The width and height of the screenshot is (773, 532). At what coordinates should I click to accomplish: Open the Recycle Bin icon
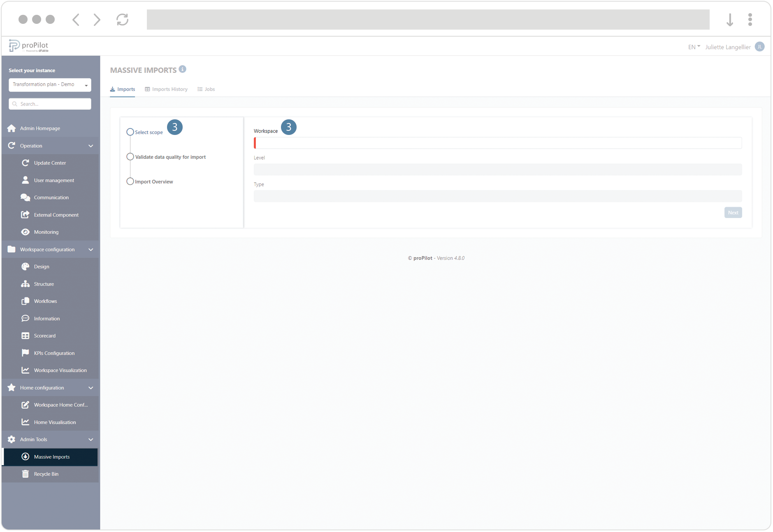point(26,474)
